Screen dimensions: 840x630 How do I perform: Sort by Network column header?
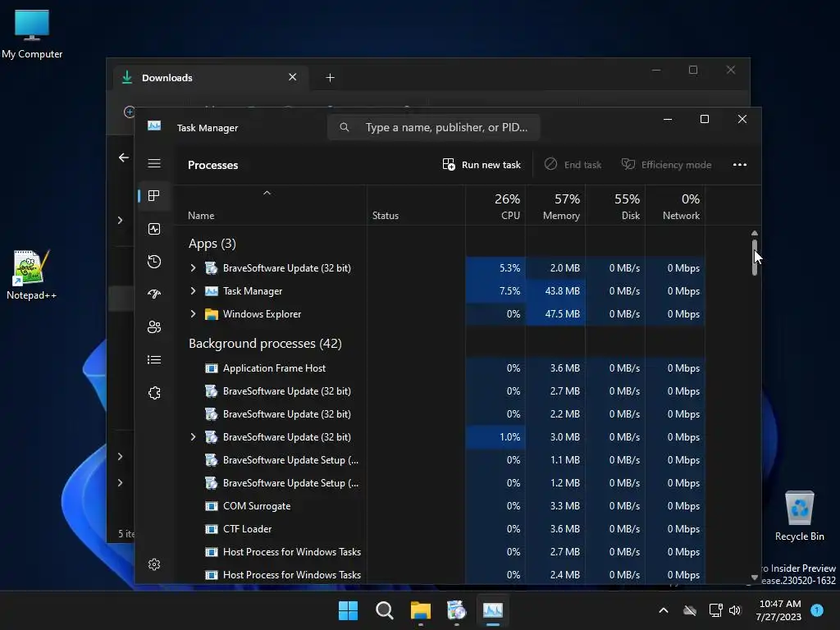676,207
